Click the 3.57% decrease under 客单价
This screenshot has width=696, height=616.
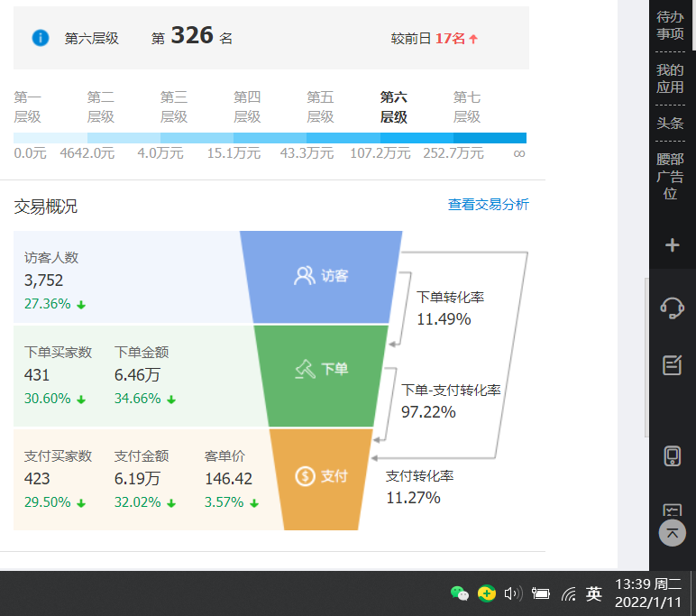pos(224,502)
